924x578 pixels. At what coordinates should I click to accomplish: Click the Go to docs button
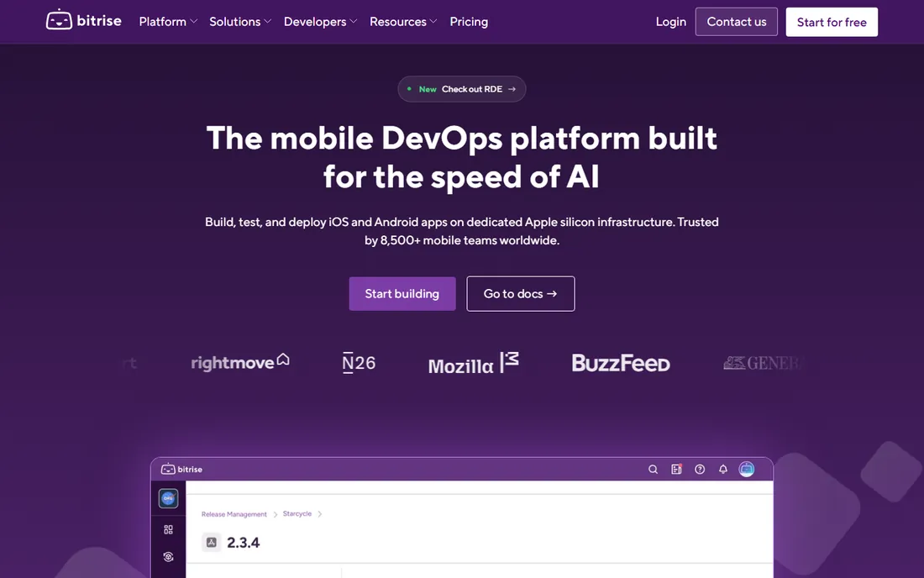click(x=520, y=293)
